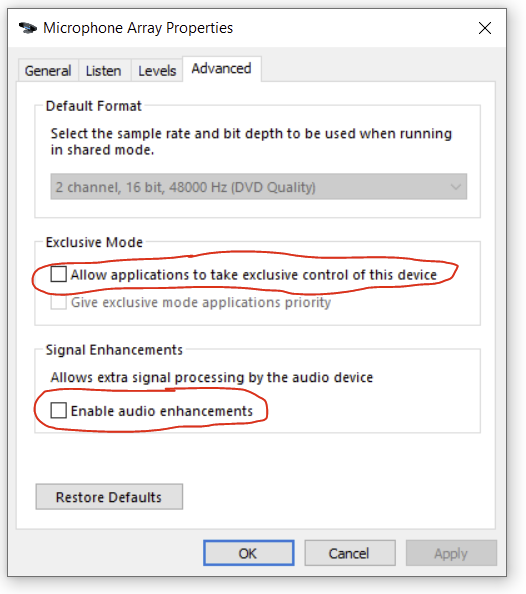Viewport: 526px width, 594px height.
Task: Open the 2 channel, 16 bit format combo box
Action: click(258, 187)
